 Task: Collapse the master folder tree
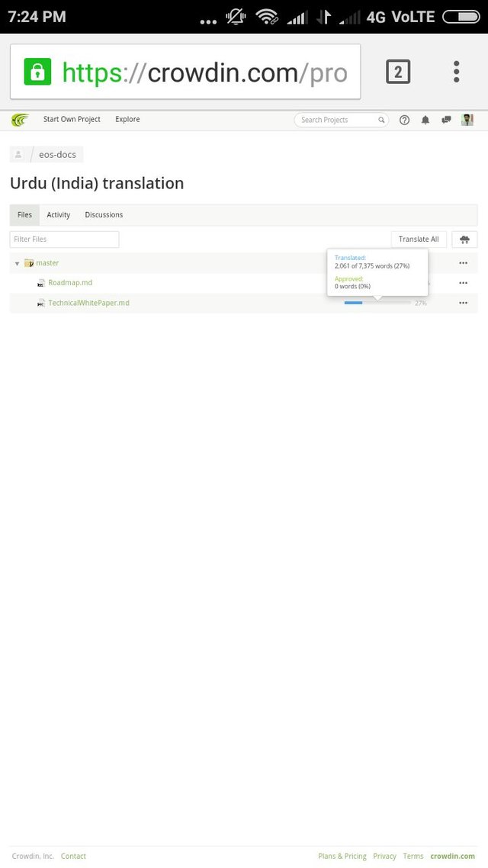[17, 263]
